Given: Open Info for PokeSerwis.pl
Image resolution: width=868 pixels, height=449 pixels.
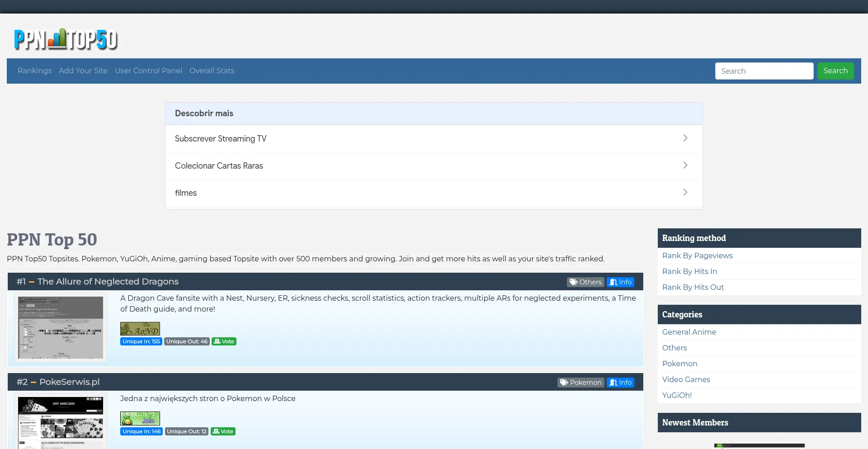Looking at the screenshot, I should [x=620, y=383].
